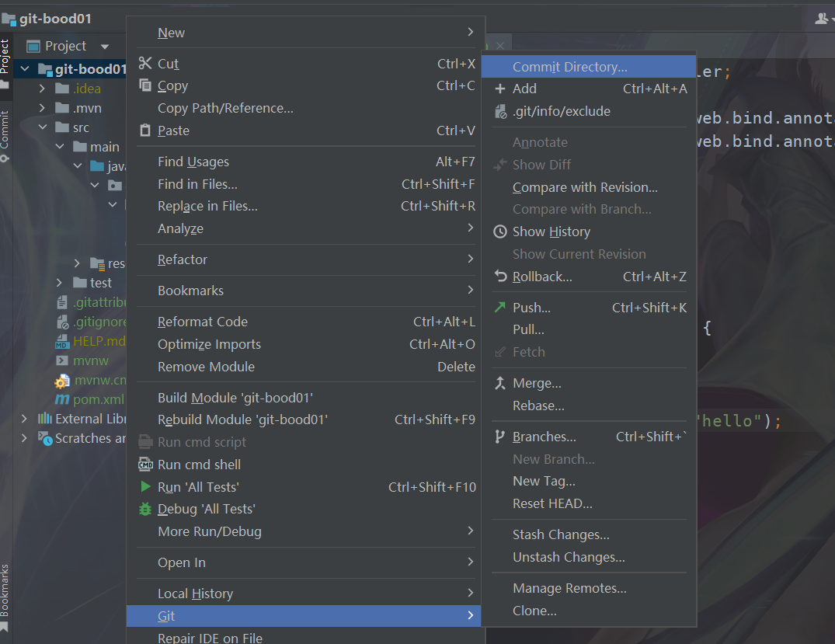Collapse the src folder
This screenshot has height=644, width=835.
[42, 127]
